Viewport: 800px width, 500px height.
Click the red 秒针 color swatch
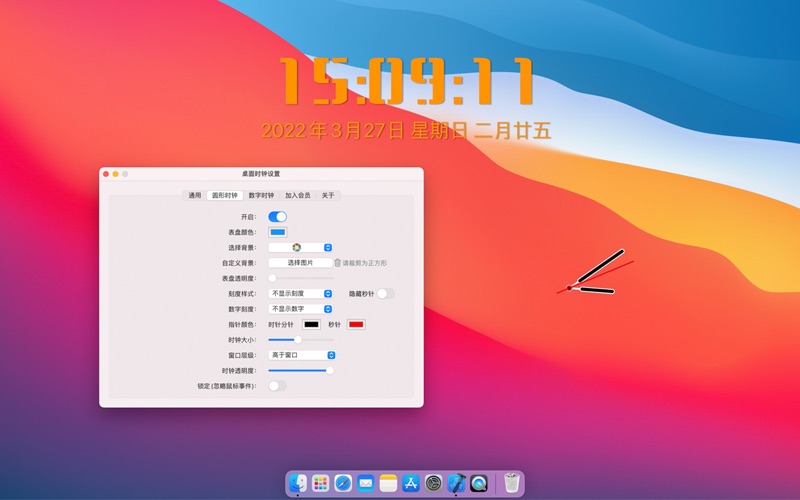pos(356,324)
